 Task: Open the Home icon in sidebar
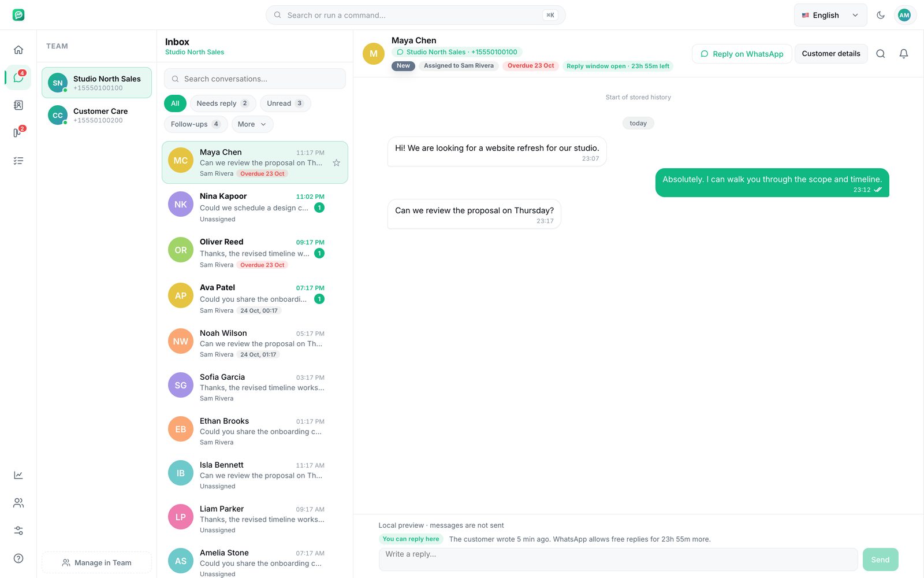(x=18, y=50)
